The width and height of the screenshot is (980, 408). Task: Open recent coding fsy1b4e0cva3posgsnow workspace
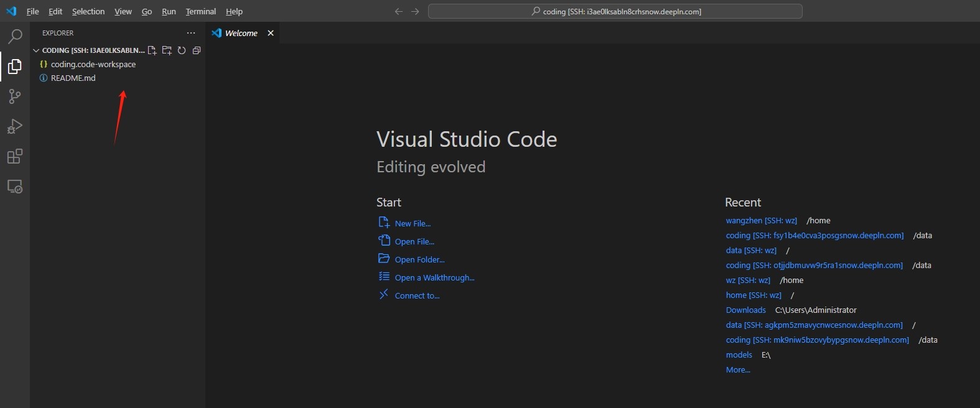coord(814,235)
